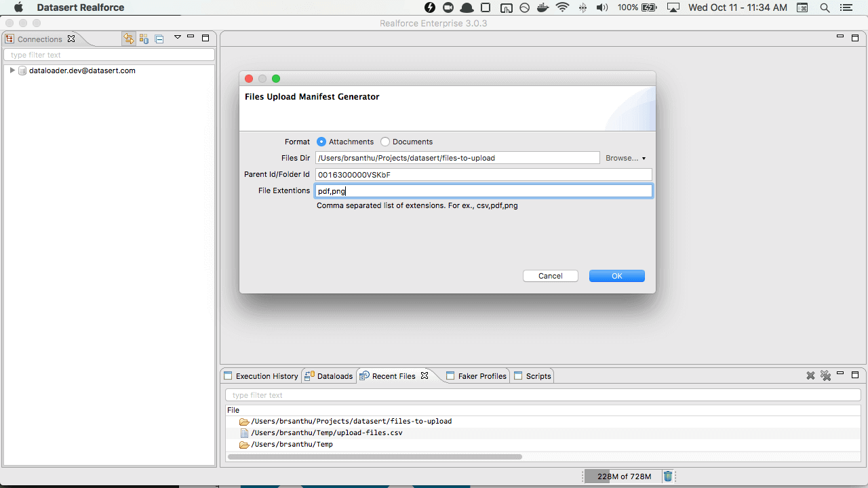Screen dimensions: 868x488
Task: Choose the Documents format radio
Action: [385, 142]
